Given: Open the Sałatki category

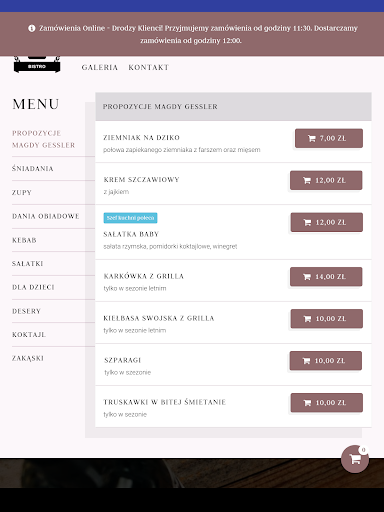Looking at the screenshot, I should 28,264.
